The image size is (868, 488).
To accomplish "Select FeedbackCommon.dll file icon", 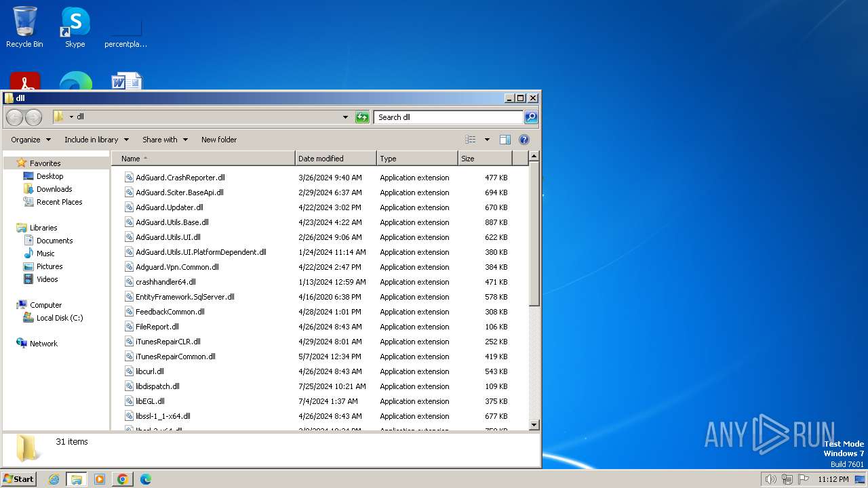I will coord(130,312).
